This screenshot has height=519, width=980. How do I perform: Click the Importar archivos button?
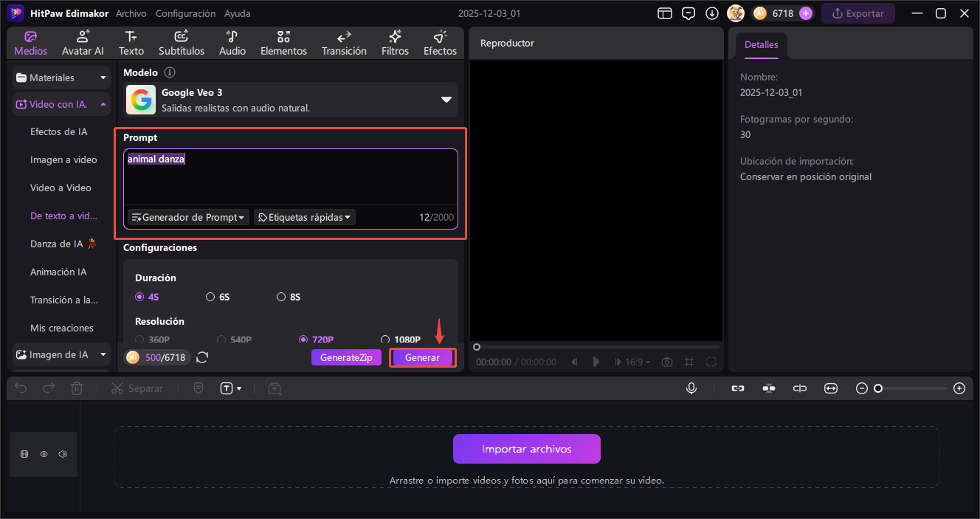click(x=526, y=449)
